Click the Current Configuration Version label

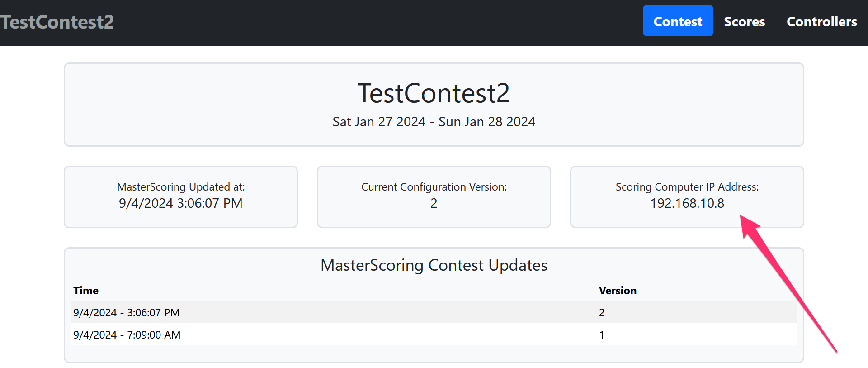pyautogui.click(x=434, y=187)
